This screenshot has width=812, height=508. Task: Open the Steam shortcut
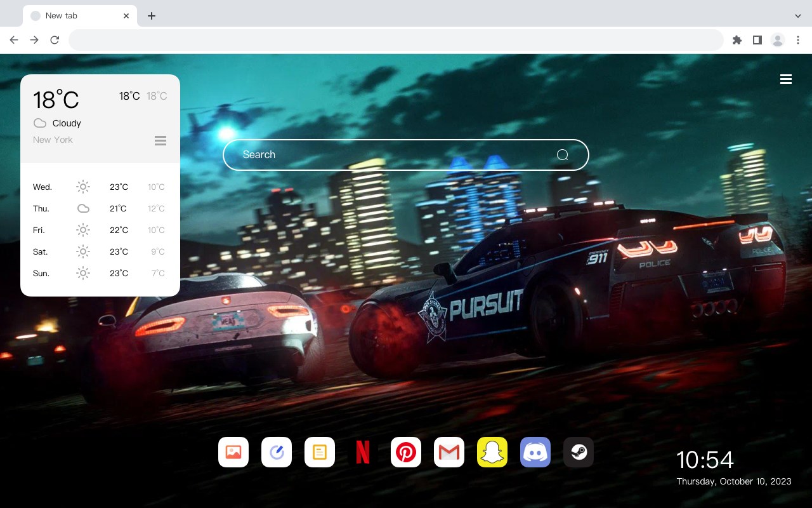[579, 452]
